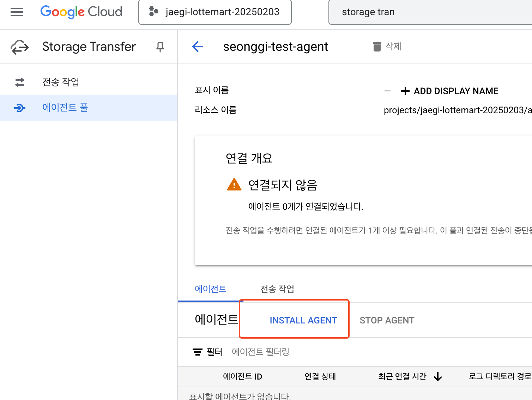Click the resource name projects/jaegi-lottemart path
Image resolution: width=532 pixels, height=400 pixels.
point(458,110)
